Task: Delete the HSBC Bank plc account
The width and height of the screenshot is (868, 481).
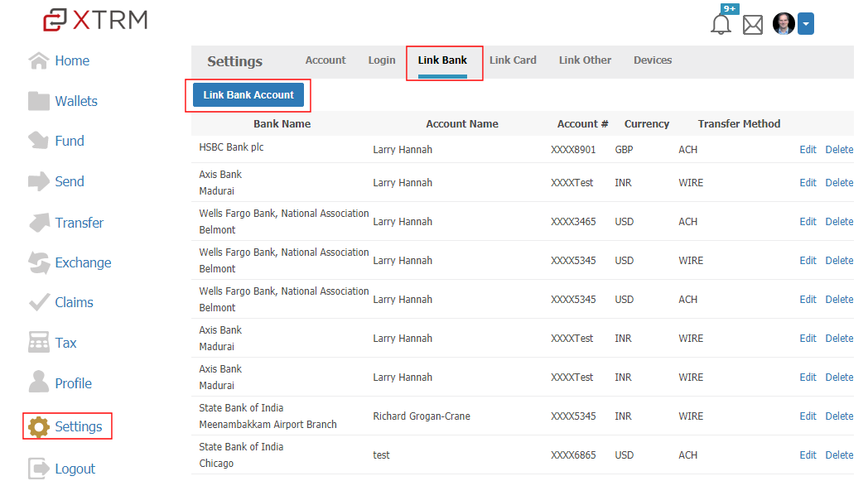Action: pyautogui.click(x=839, y=150)
